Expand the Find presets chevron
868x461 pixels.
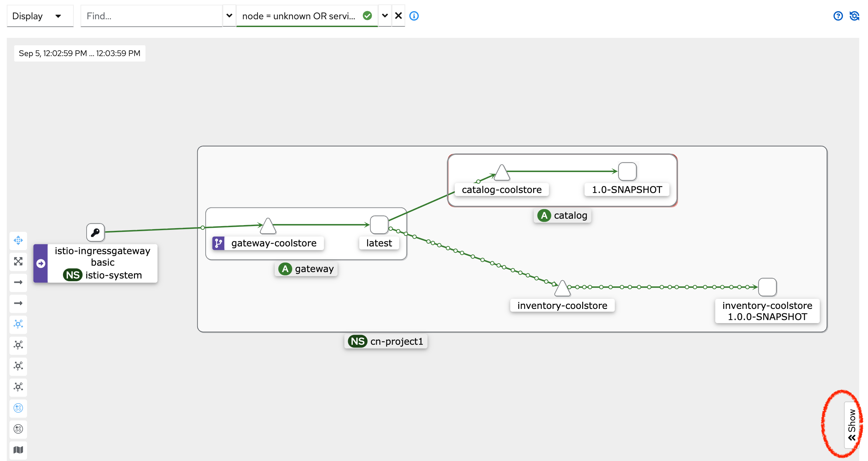click(229, 16)
